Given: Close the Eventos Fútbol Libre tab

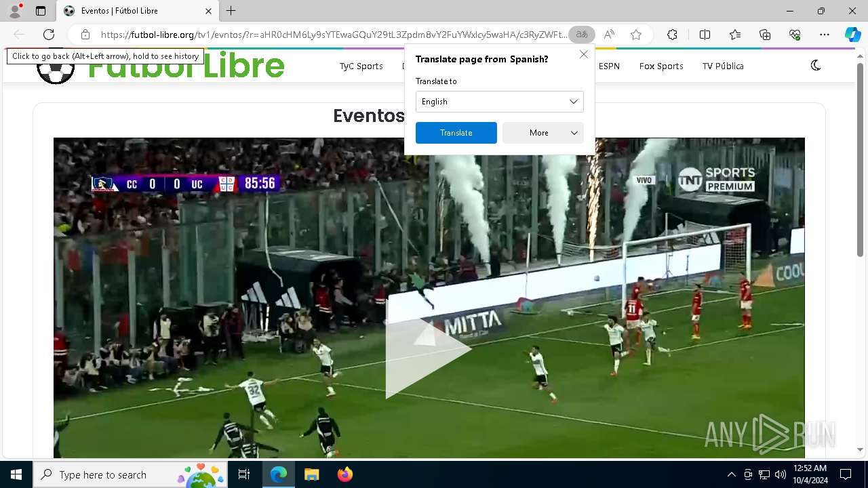Looking at the screenshot, I should pyautogui.click(x=209, y=11).
